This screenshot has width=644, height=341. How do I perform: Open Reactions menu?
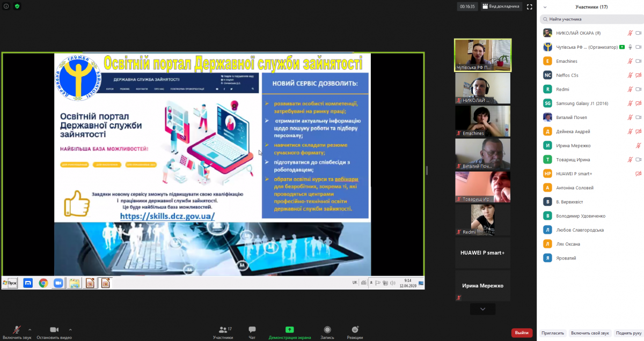(354, 332)
